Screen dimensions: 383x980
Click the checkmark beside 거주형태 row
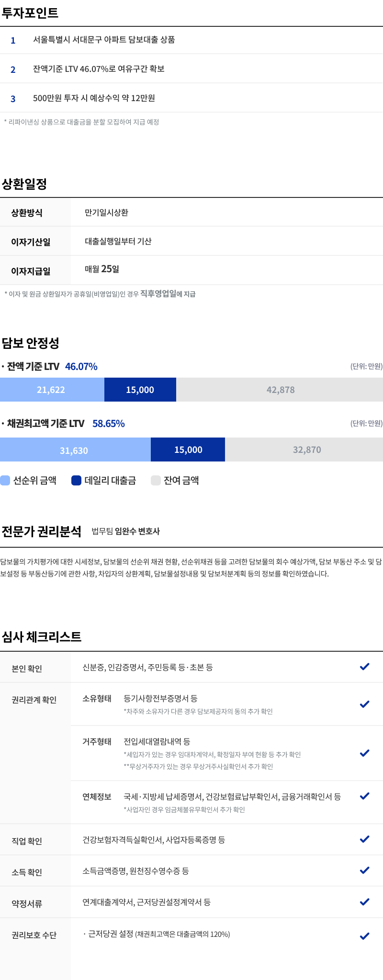click(x=364, y=753)
